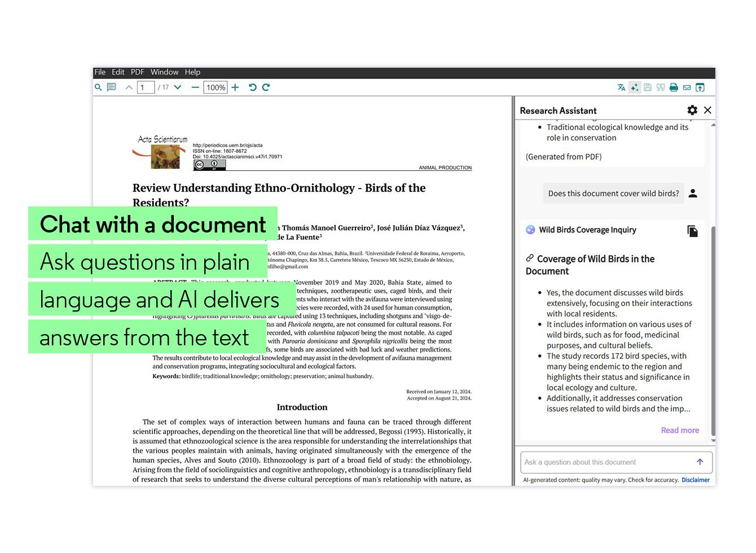
Task: Open the PDF menu
Action: click(x=137, y=72)
